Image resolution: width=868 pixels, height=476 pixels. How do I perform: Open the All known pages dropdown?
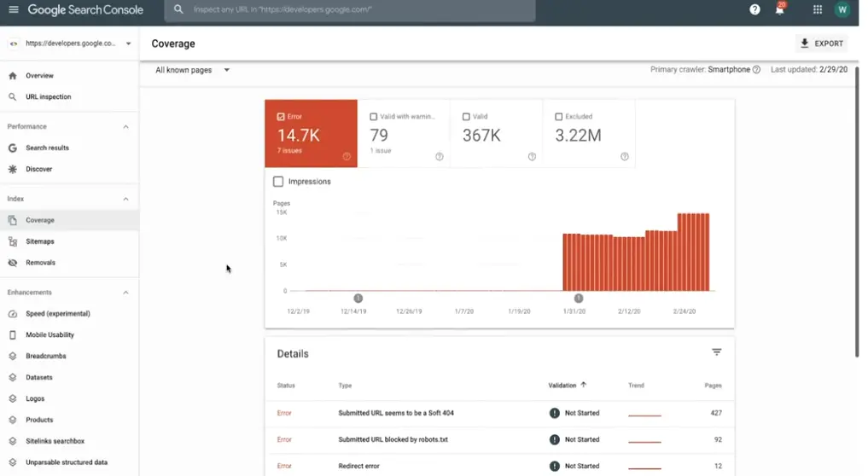click(x=192, y=70)
